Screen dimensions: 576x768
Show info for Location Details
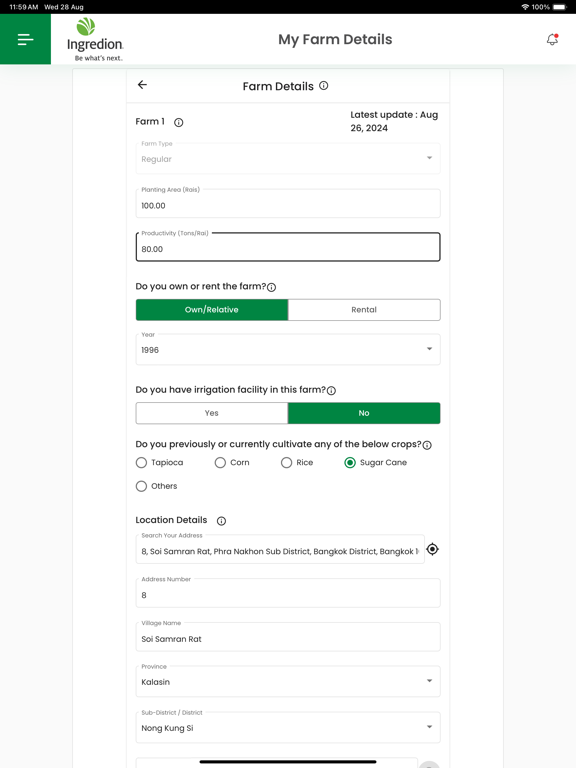click(x=221, y=521)
